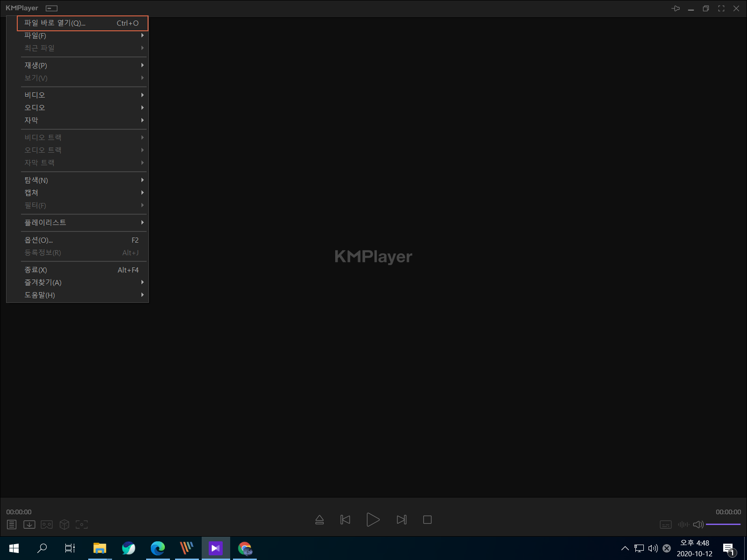Click the compact mode icon beside KMPlayer title

51,8
